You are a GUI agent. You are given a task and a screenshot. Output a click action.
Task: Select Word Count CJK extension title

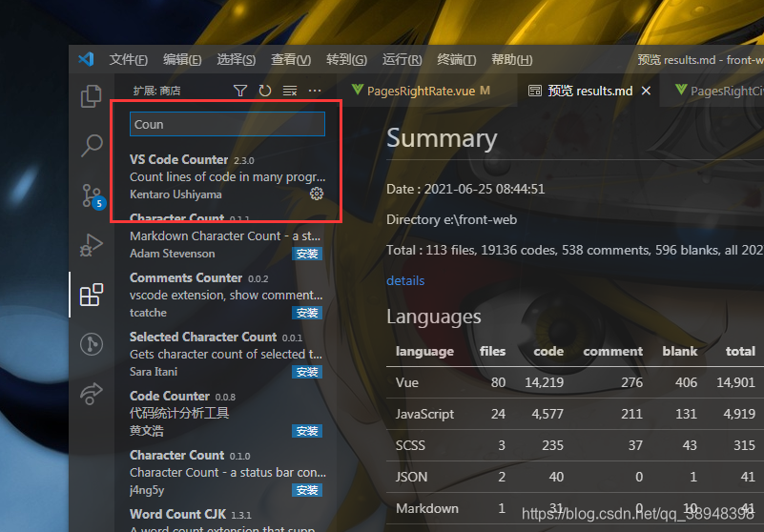coord(177,514)
